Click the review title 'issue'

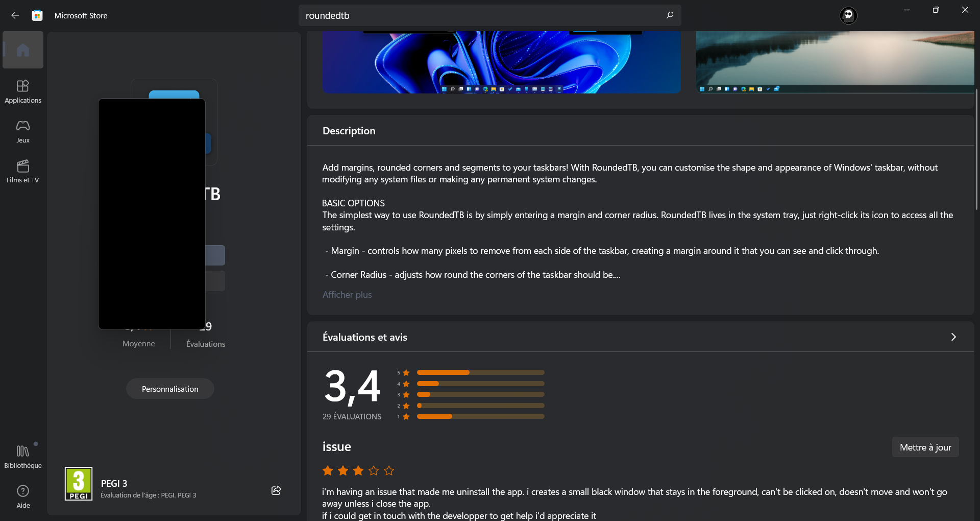[x=337, y=447]
